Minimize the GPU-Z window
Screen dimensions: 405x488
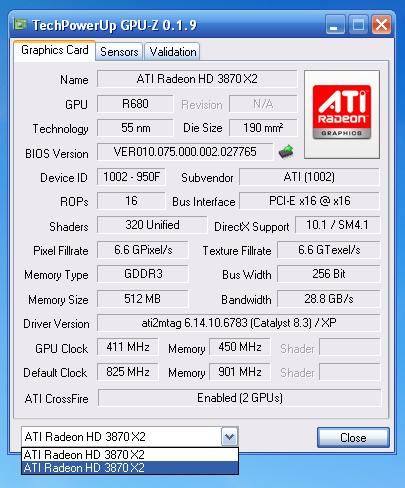[335, 24]
